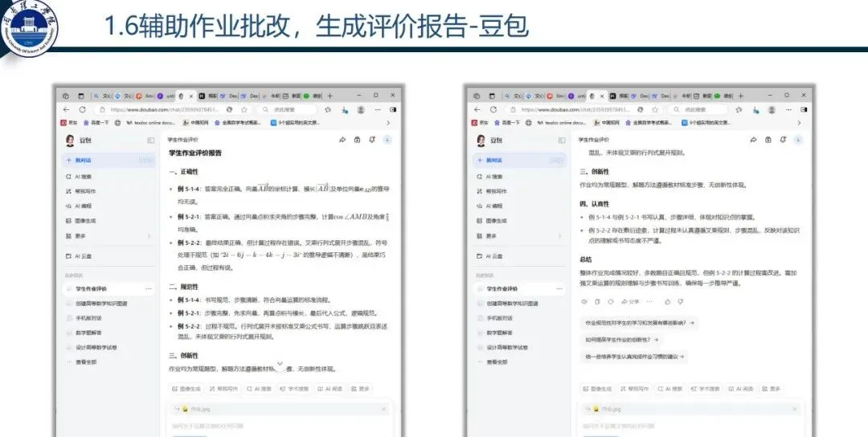Open the user avatar in left window chat header
The height and width of the screenshot is (437, 868).
point(387,140)
